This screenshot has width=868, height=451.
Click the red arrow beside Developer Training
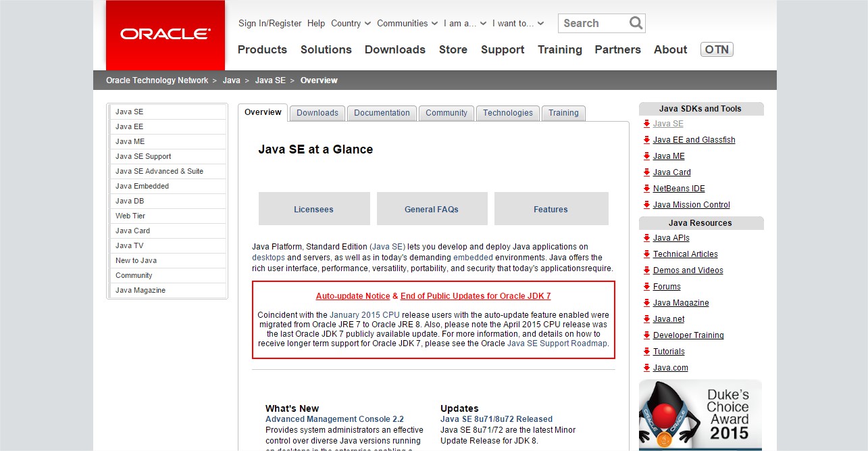click(646, 335)
